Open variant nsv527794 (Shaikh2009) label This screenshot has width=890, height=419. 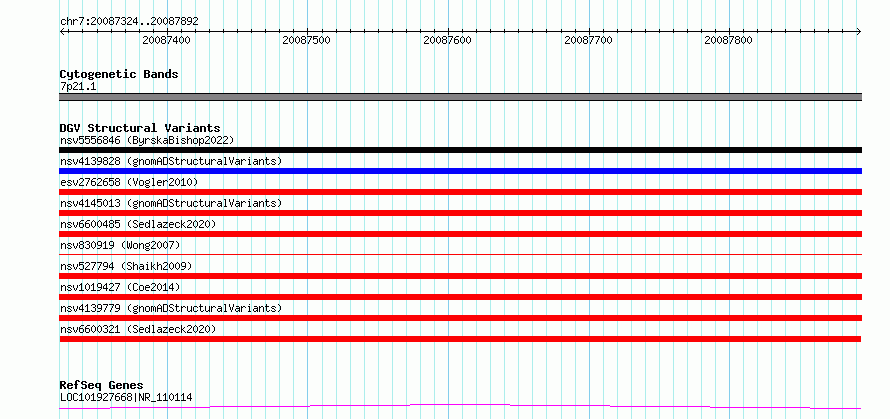(126, 266)
